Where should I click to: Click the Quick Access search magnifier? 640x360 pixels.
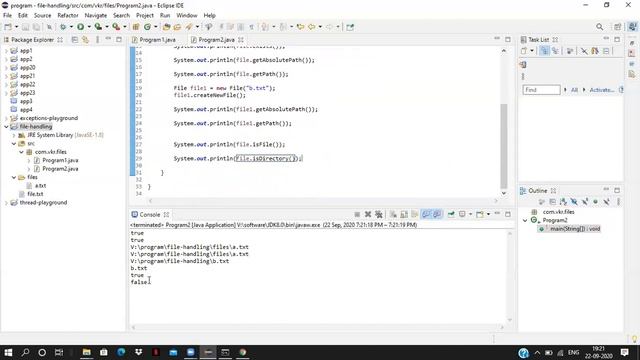599,27
